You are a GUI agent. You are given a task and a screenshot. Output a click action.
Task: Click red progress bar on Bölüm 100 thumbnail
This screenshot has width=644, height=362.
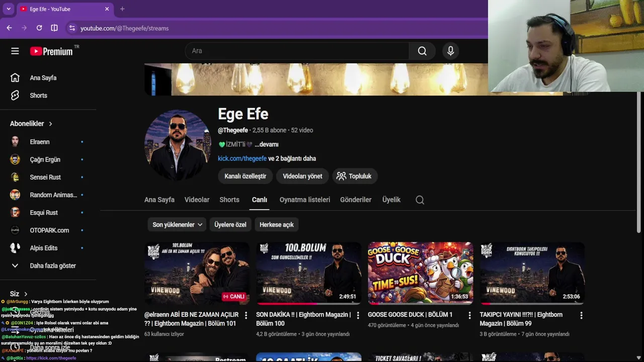[x=287, y=304]
